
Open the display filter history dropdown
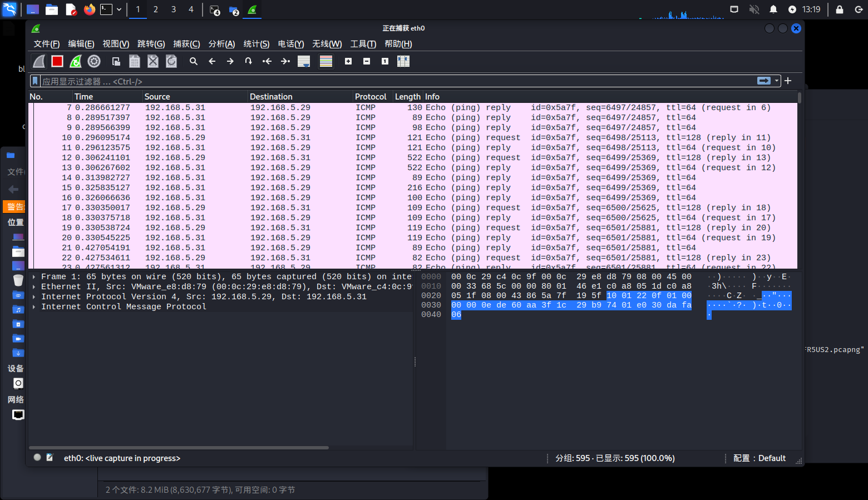[777, 81]
